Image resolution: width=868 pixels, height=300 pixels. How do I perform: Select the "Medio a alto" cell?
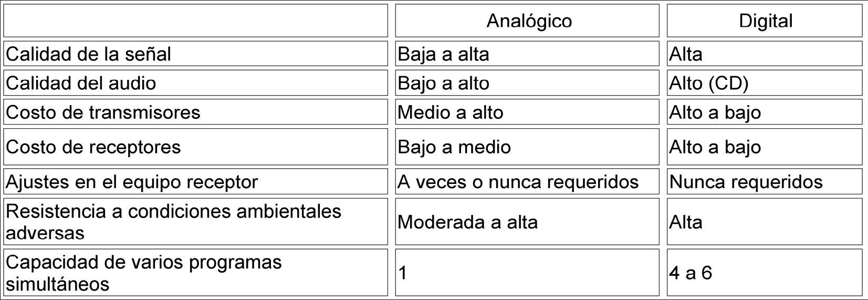point(450,112)
